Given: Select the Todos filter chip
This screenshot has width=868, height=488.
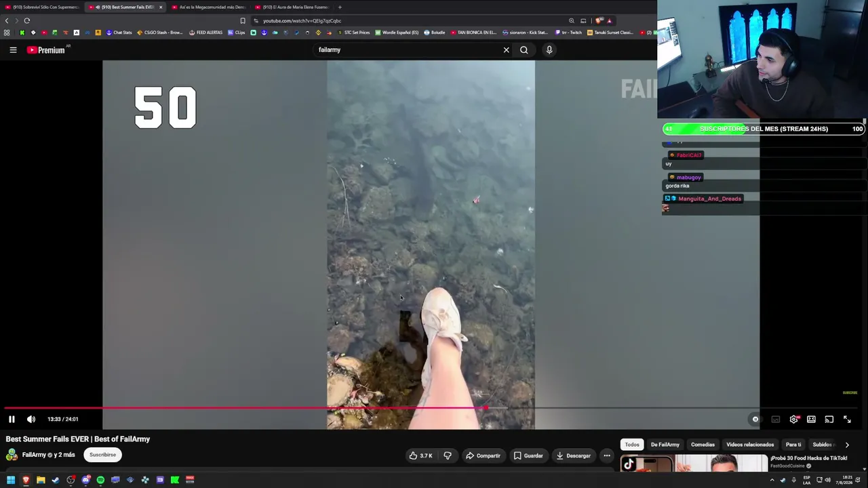Looking at the screenshot, I should click(632, 445).
